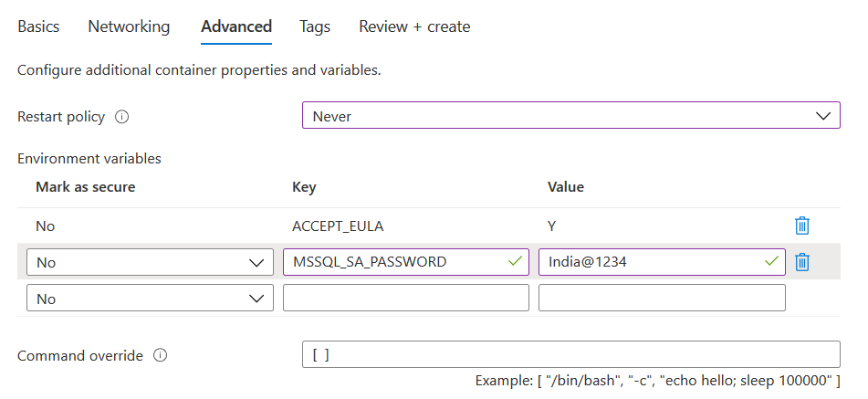This screenshot has width=868, height=399.
Task: Switch to the Basics tab
Action: (x=38, y=26)
